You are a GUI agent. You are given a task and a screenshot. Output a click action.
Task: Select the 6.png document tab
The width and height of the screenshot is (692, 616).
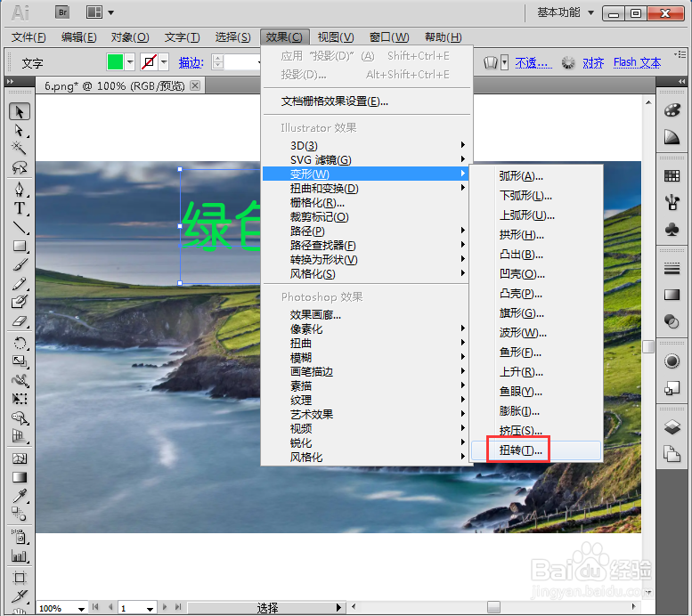(114, 86)
